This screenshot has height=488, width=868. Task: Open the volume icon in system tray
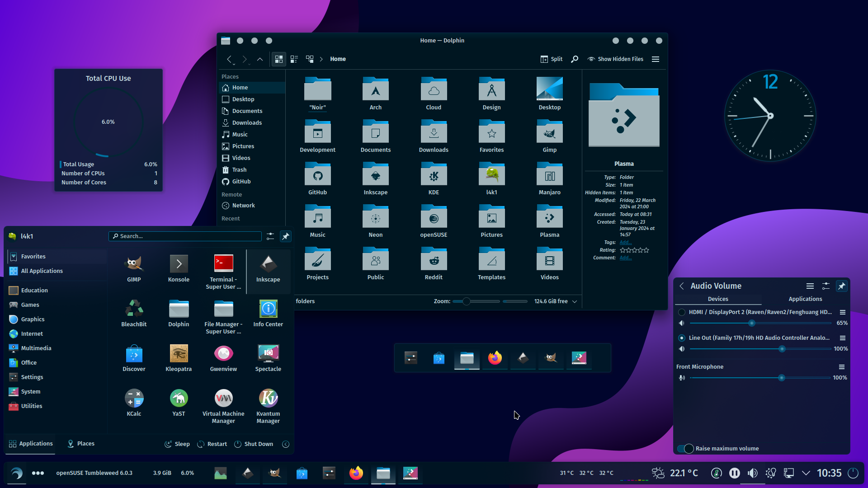(x=753, y=473)
